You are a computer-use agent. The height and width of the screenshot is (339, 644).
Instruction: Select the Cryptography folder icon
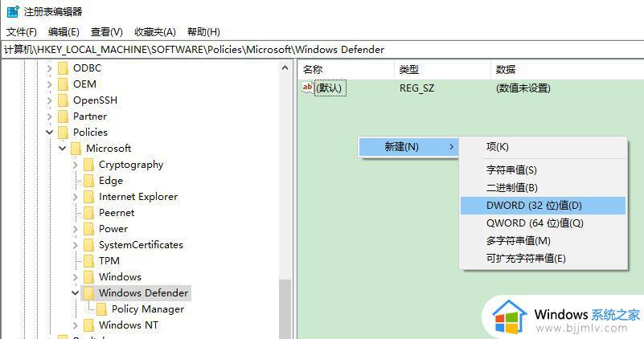tap(88, 165)
